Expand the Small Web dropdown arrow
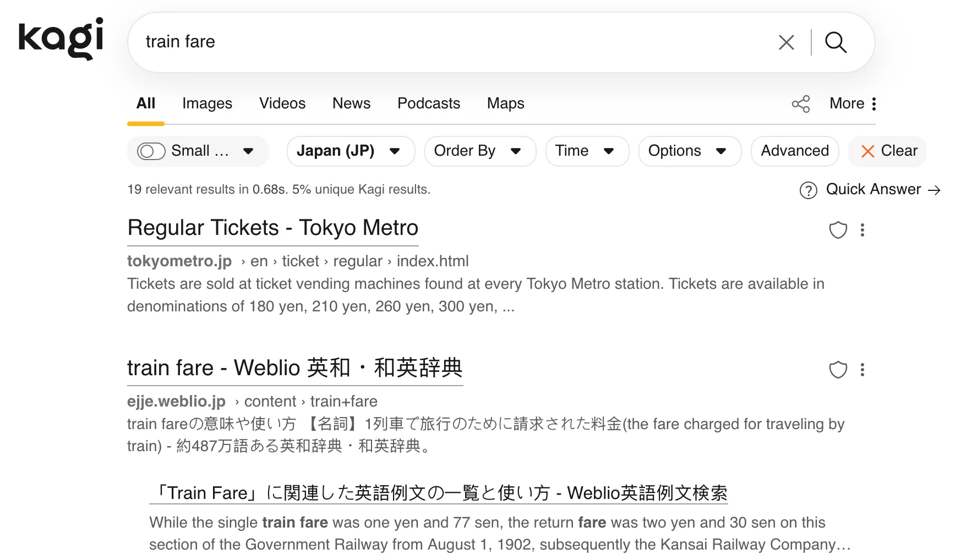Viewport: 961px width, 560px height. (248, 151)
